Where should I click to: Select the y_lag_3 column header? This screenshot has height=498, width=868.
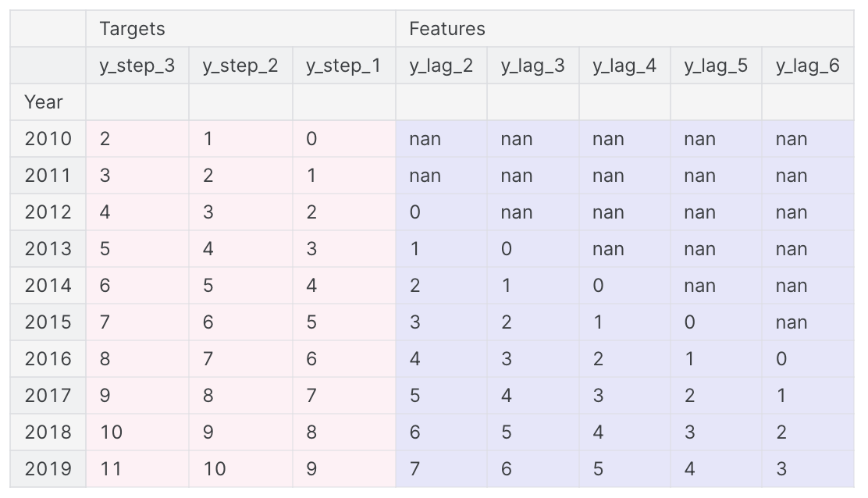pos(533,66)
